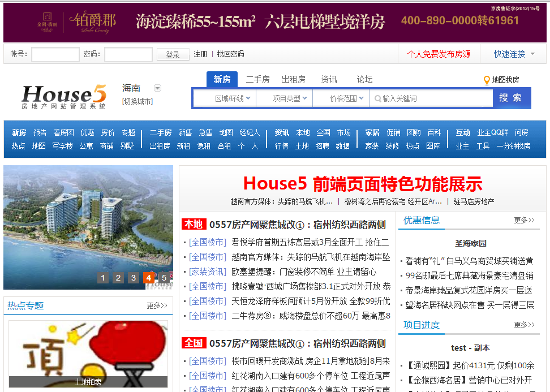Click 经纪人 in the navigation bar
The image size is (550, 392).
(x=250, y=132)
